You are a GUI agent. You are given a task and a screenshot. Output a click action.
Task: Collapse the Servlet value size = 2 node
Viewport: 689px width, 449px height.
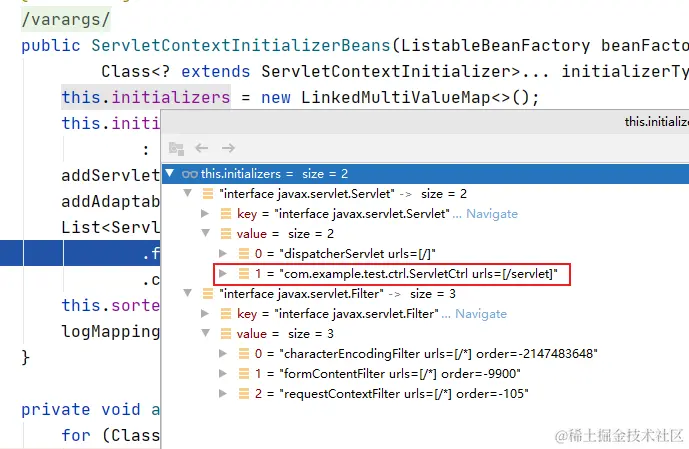coord(205,233)
